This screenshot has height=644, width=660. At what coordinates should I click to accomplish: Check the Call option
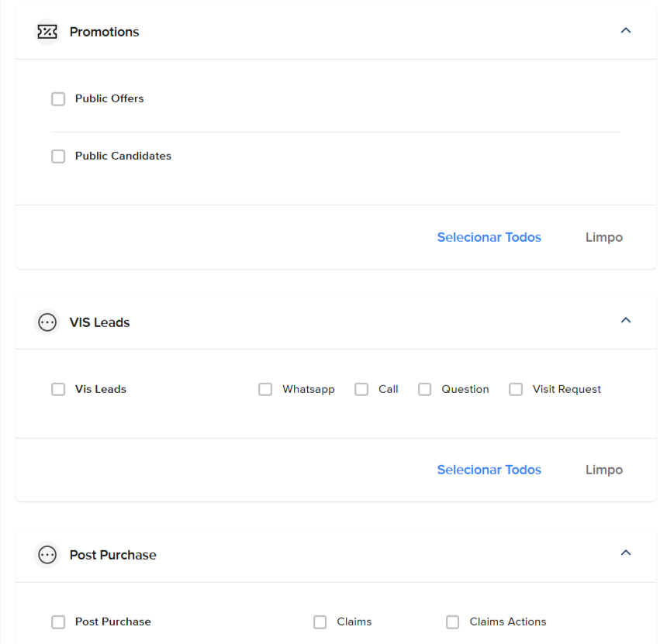click(361, 389)
